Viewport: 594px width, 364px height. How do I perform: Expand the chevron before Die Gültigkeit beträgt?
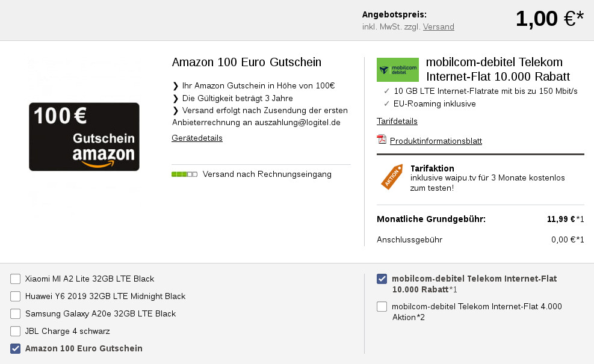(175, 99)
